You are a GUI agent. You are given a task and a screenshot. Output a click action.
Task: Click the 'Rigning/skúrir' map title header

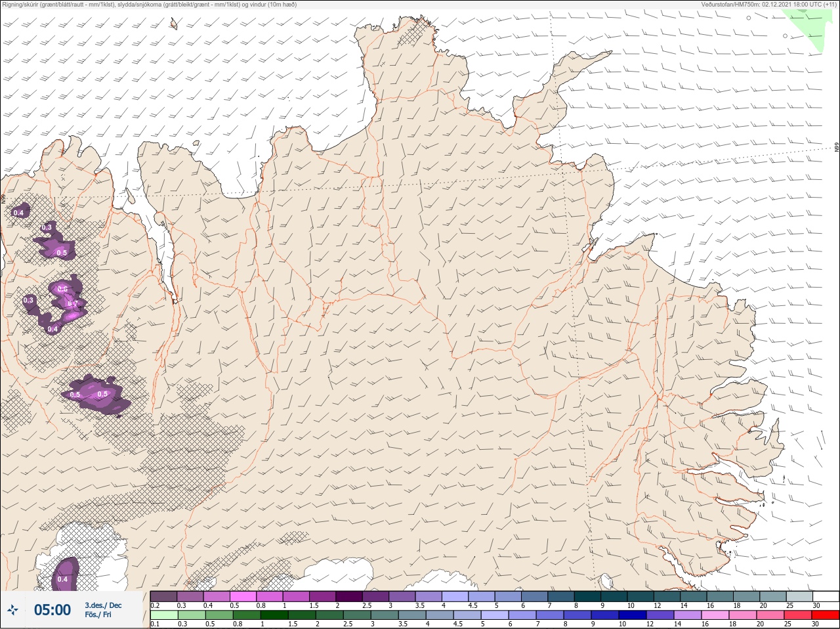[x=150, y=5]
